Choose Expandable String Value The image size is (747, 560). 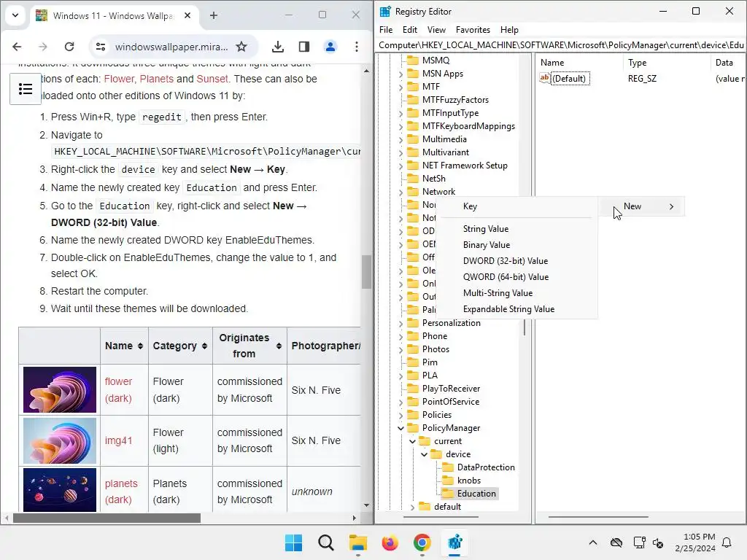[x=516, y=309]
